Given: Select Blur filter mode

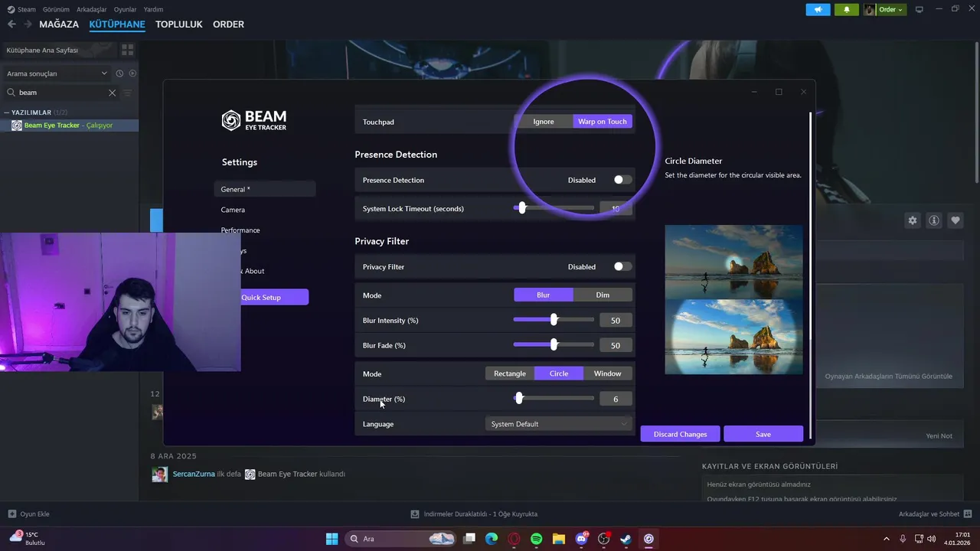Looking at the screenshot, I should click(x=543, y=295).
